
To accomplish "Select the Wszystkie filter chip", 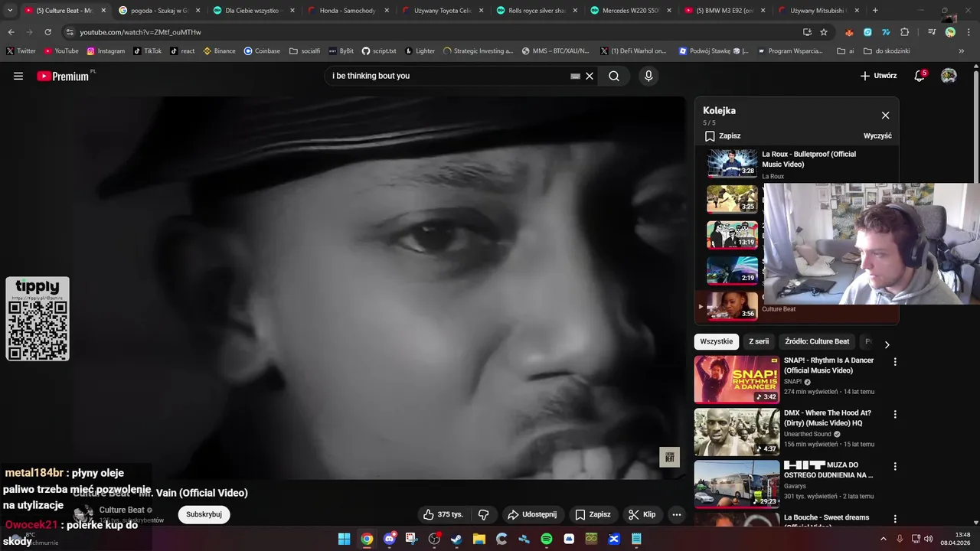I will (716, 341).
